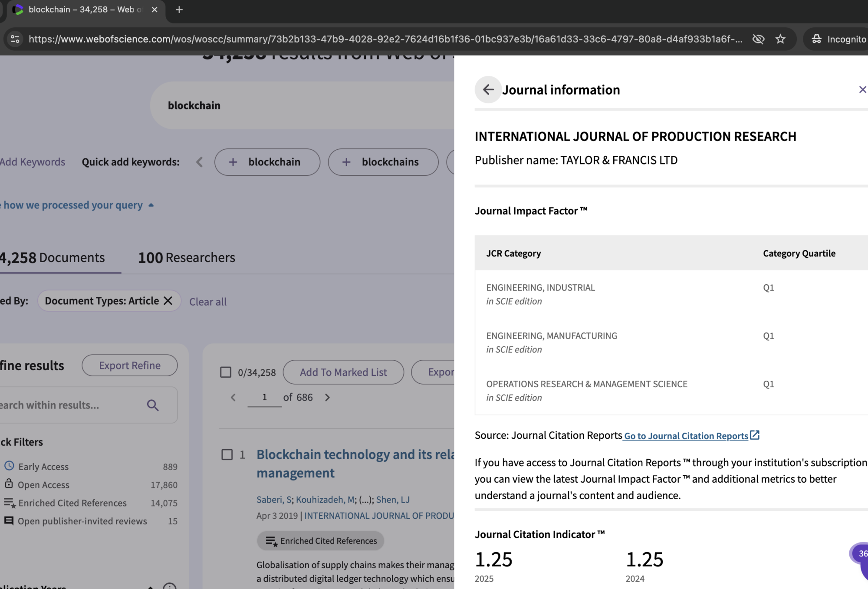The width and height of the screenshot is (868, 589).
Task: Toggle the select all 0/34,258 checkbox
Action: pos(226,372)
